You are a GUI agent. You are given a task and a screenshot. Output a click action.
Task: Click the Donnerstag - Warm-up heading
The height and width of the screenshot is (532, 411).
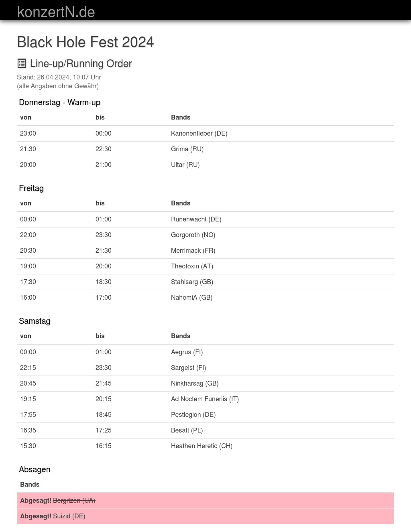point(59,102)
